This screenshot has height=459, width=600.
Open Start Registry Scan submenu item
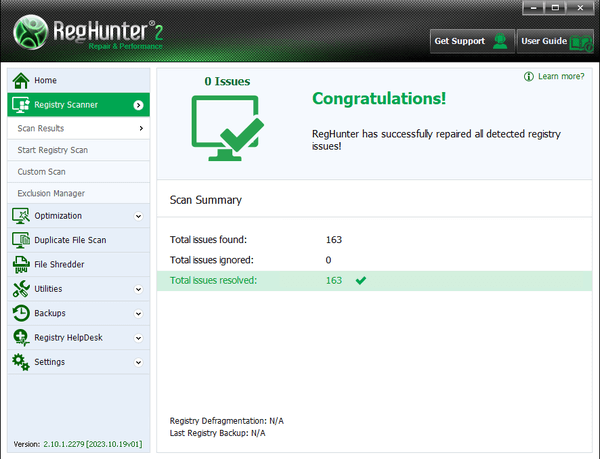[x=51, y=150]
